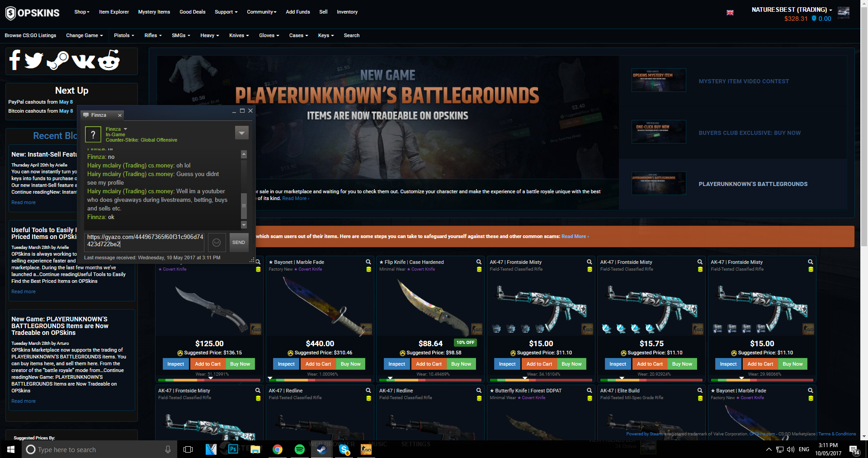Open the OPSkins Twitter icon
868x458 pixels.
pos(34,60)
